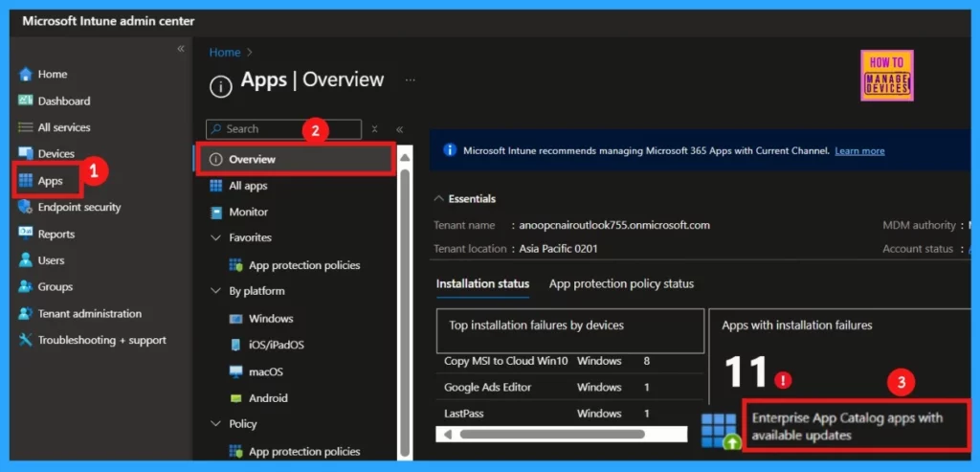
Task: Click the Search input field
Action: pyautogui.click(x=283, y=129)
